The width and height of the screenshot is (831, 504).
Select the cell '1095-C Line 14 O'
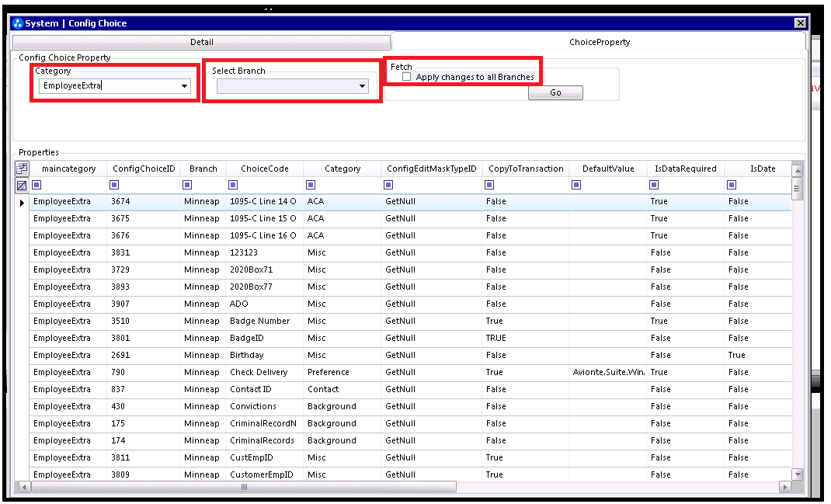265,201
